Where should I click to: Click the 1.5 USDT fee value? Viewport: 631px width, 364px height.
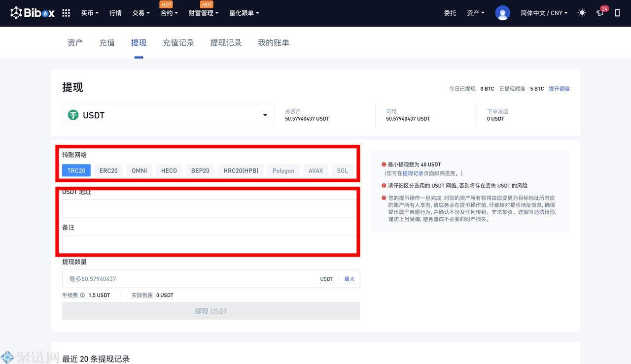point(99,295)
